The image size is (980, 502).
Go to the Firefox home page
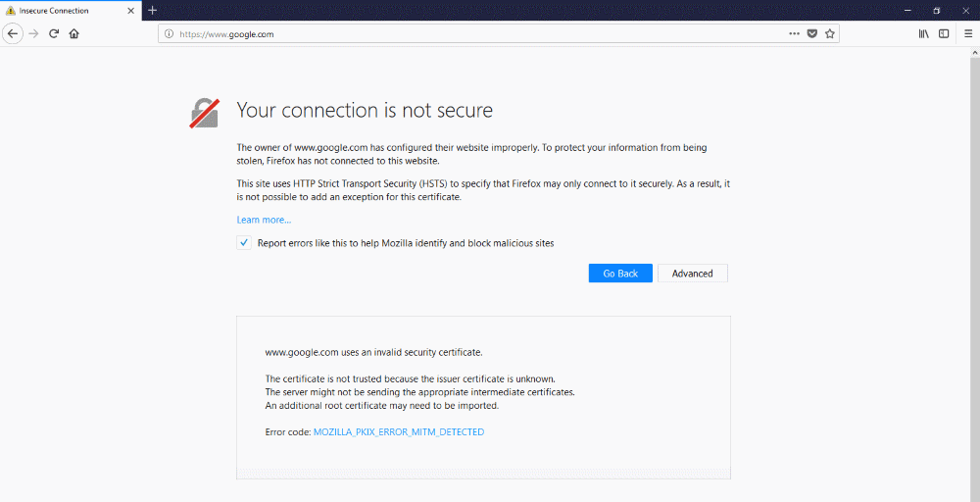pos(74,33)
